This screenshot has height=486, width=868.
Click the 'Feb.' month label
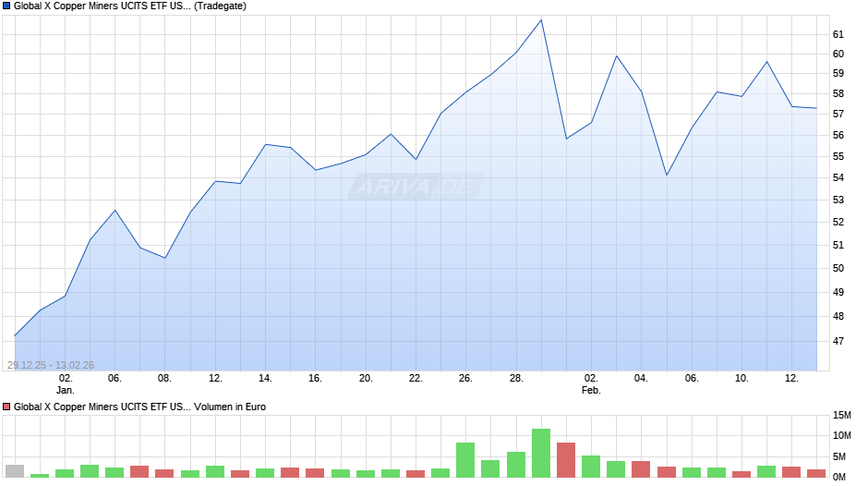[x=591, y=390]
